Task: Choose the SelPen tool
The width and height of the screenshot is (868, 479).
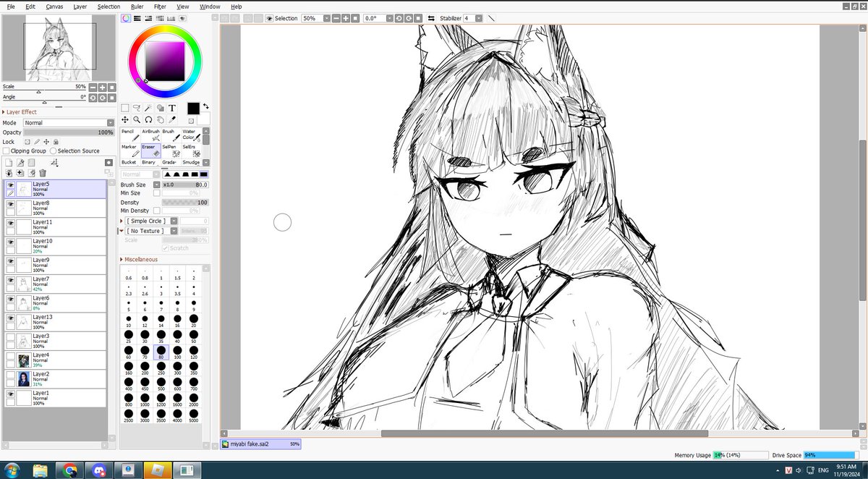Action: coord(170,151)
